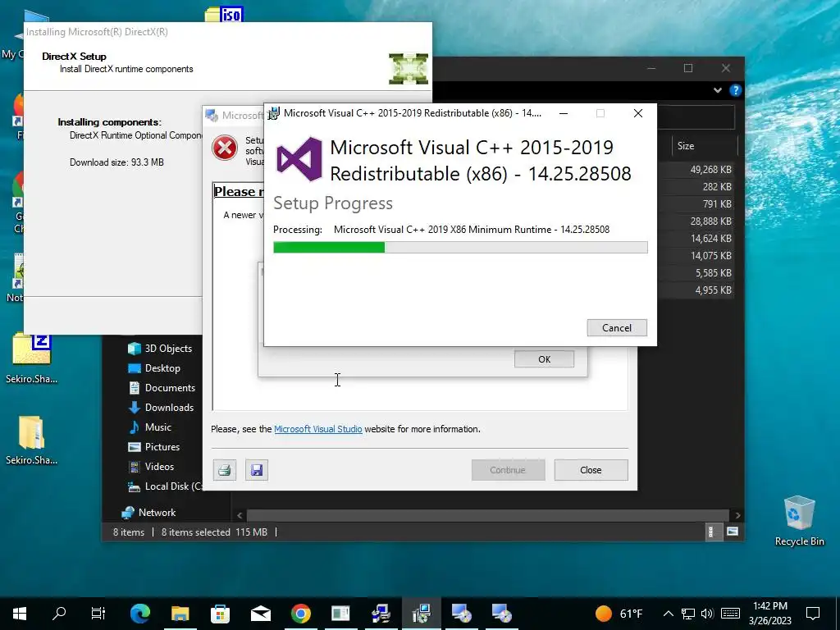Select Network in Explorer sidebar

[x=148, y=513]
